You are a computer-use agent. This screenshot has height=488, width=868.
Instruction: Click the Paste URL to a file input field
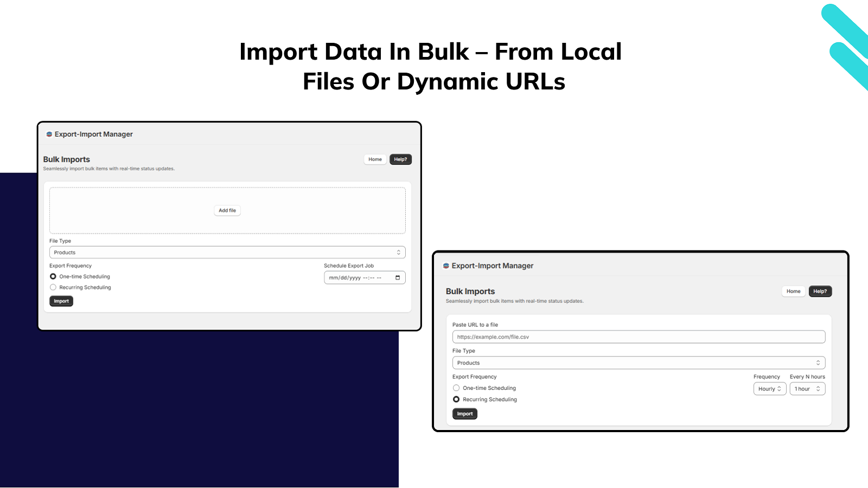(639, 336)
